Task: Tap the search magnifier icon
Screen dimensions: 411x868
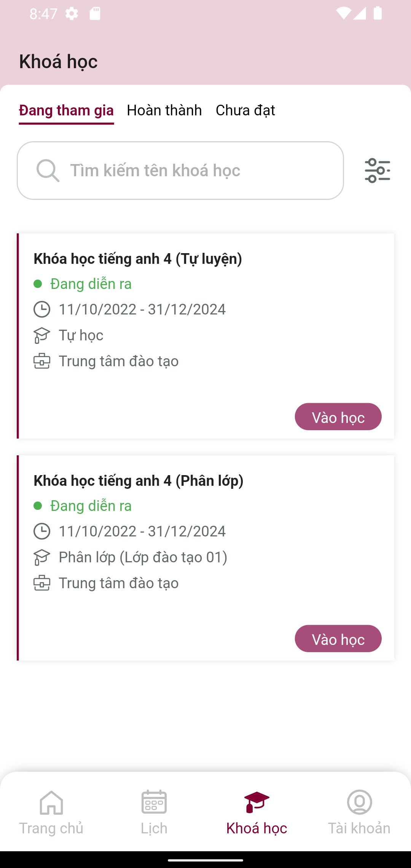Action: (48, 171)
